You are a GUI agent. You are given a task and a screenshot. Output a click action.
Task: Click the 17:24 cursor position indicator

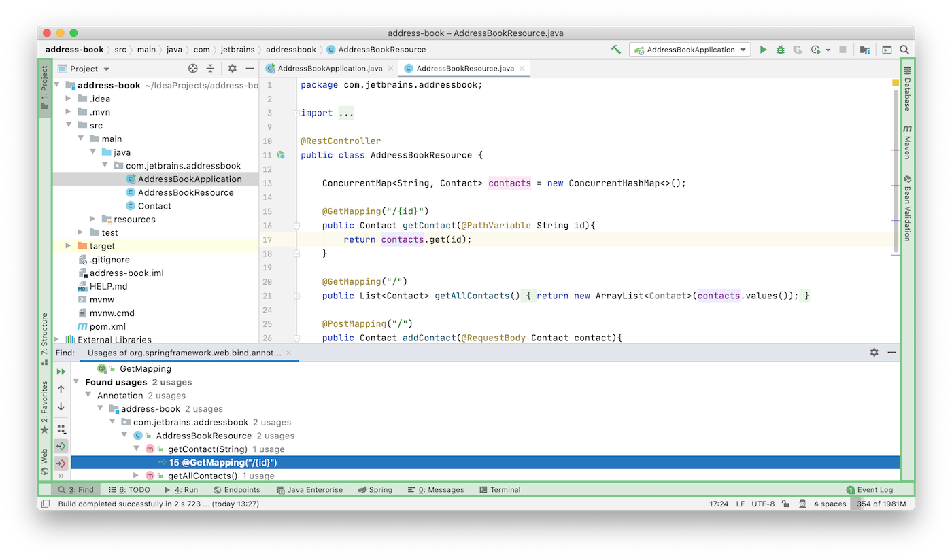(x=719, y=504)
